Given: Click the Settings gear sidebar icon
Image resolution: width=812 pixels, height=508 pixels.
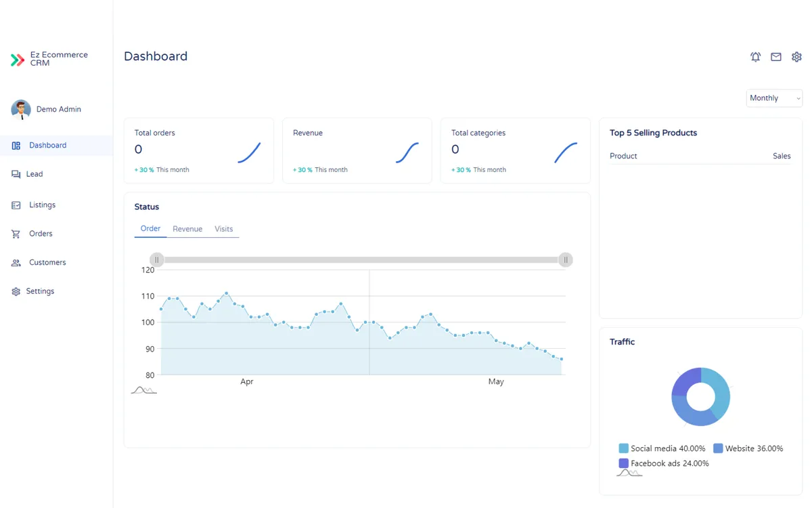Looking at the screenshot, I should pyautogui.click(x=16, y=291).
